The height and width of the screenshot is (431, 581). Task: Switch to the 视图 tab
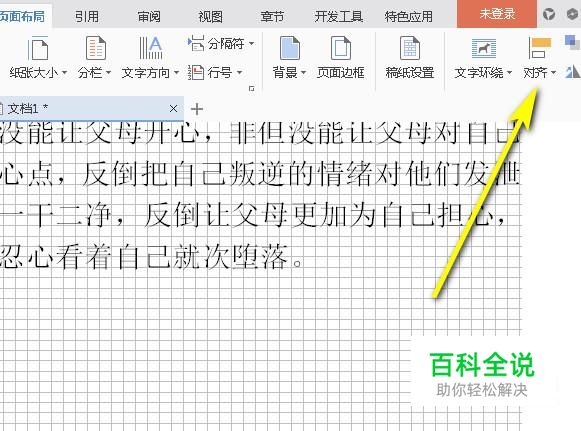tap(210, 16)
